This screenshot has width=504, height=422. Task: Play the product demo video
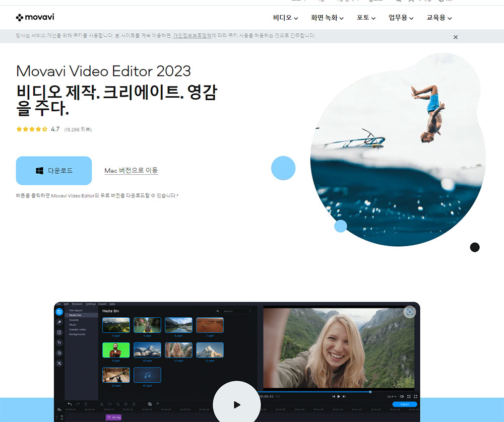point(237,404)
